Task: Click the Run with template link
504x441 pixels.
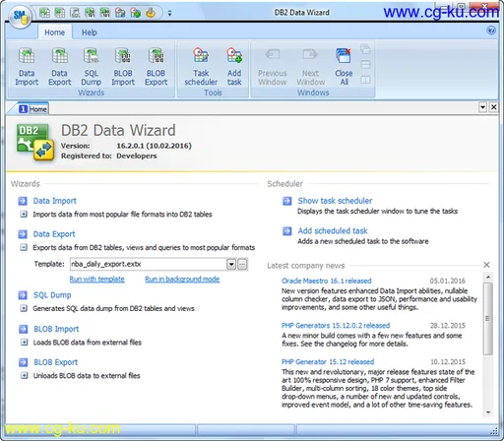Action: 96,280
